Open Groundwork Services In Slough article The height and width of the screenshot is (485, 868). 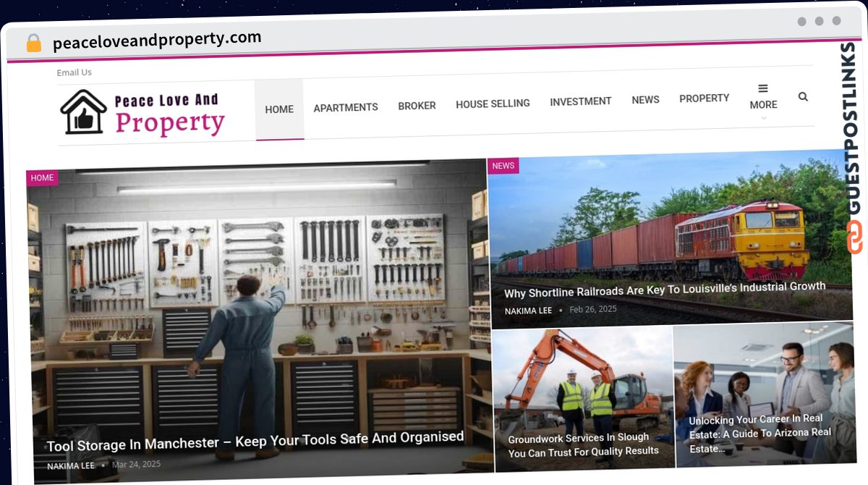[x=583, y=445]
